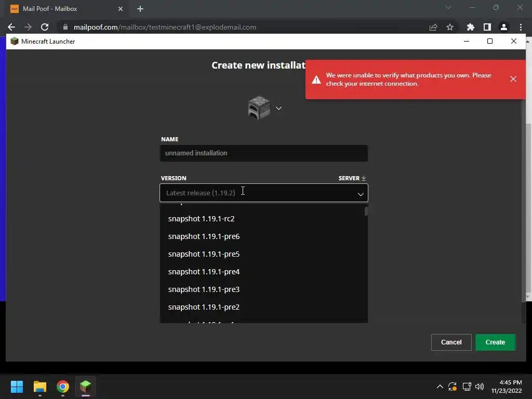Image resolution: width=532 pixels, height=399 pixels.
Task: Open Chrome profile avatar
Action: [x=503, y=27]
